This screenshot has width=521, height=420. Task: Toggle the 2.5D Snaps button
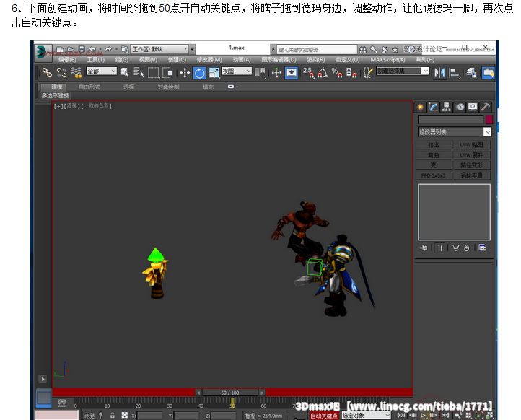point(309,72)
